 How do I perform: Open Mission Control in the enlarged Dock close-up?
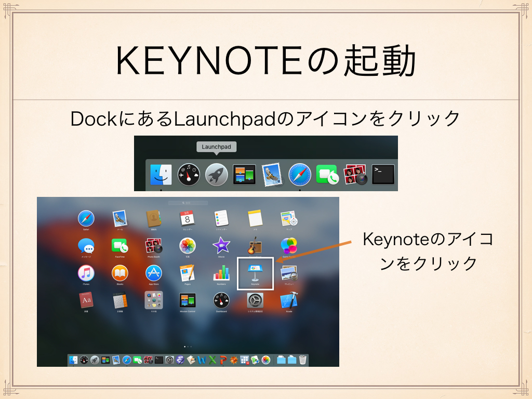click(x=244, y=175)
